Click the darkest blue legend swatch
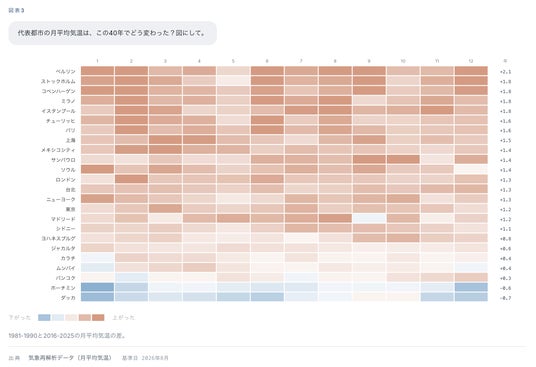 (x=44, y=317)
